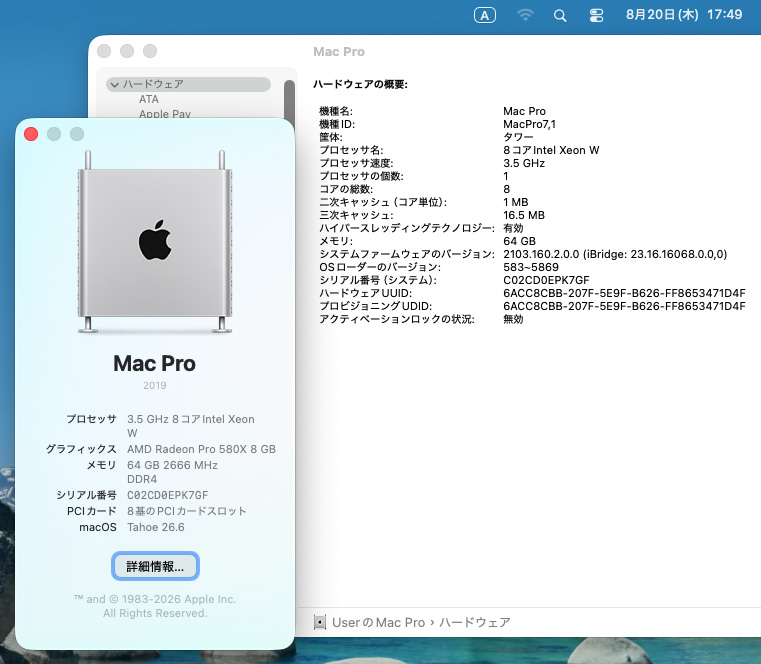Click 8基のPCIカードスロット text
This screenshot has width=761, height=664.
click(187, 511)
